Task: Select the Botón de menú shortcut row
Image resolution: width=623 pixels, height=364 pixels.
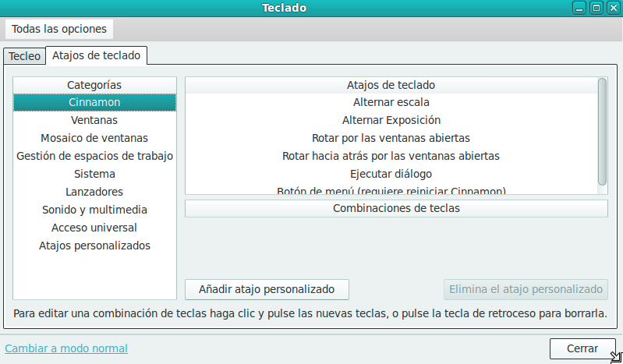Action: (x=391, y=189)
